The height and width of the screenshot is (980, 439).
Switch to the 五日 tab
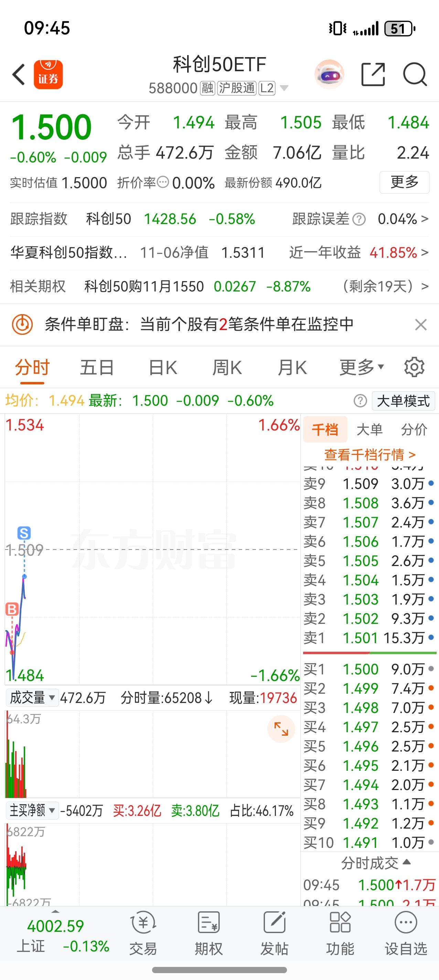coord(97,367)
